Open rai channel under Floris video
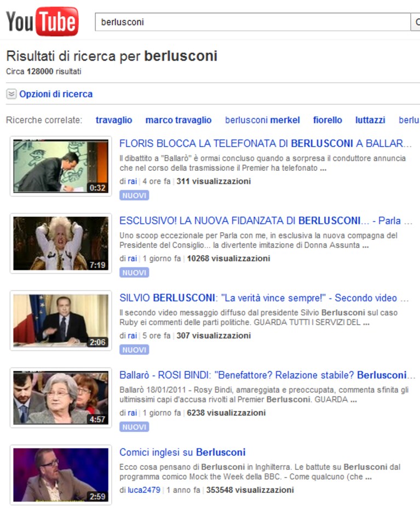Viewport: 420px width, 518px height. click(x=132, y=181)
